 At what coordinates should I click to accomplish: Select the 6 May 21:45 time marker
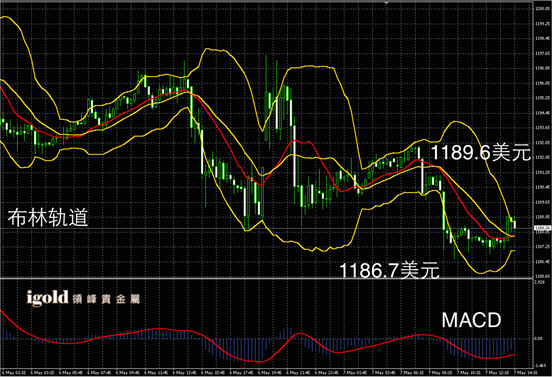(x=298, y=372)
